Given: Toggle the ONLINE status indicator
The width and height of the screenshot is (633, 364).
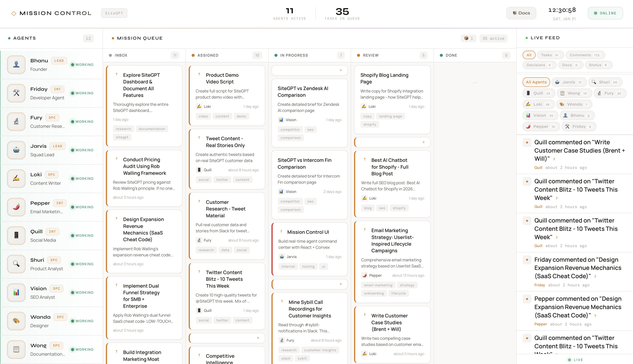Looking at the screenshot, I should (x=605, y=13).
